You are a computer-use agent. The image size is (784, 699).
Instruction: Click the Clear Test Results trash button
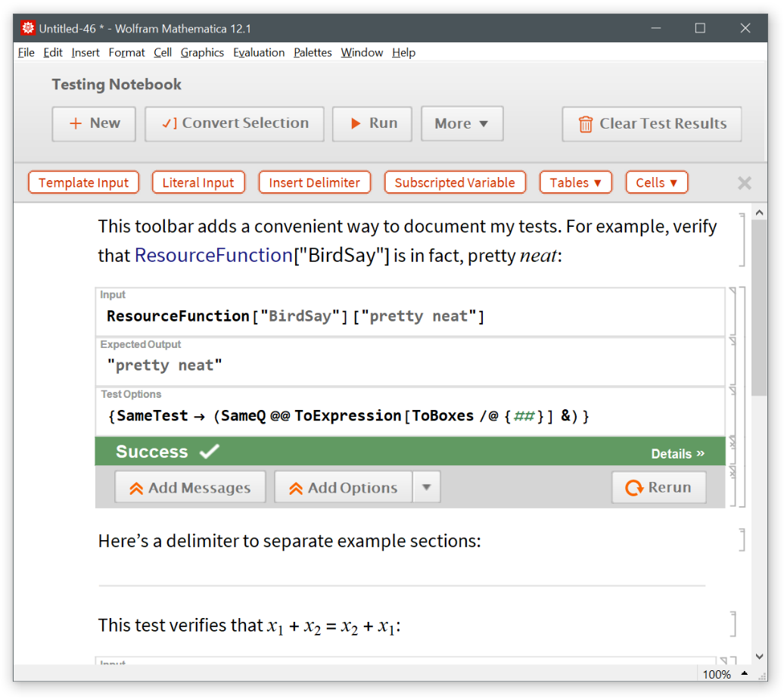[652, 124]
